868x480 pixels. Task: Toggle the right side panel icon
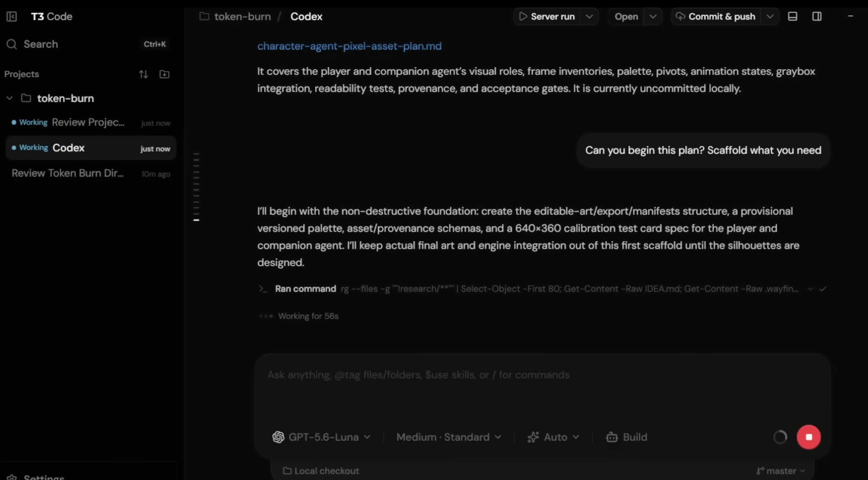point(817,17)
